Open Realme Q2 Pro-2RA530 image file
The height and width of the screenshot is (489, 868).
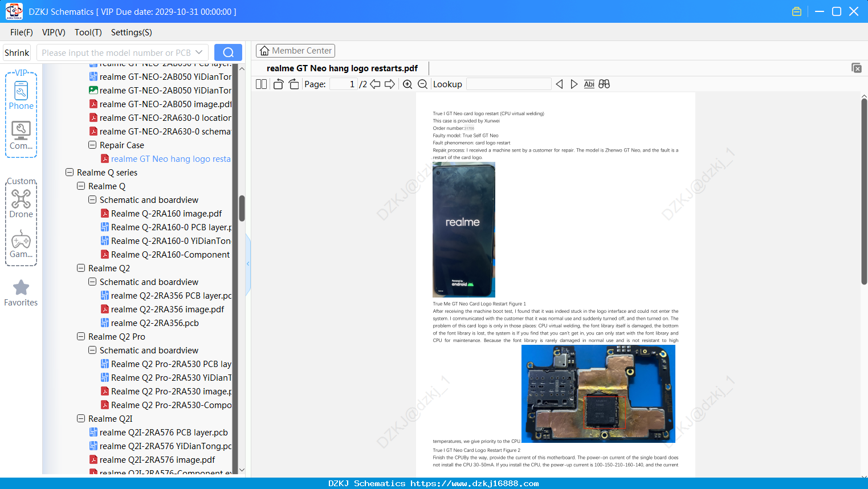(x=166, y=392)
